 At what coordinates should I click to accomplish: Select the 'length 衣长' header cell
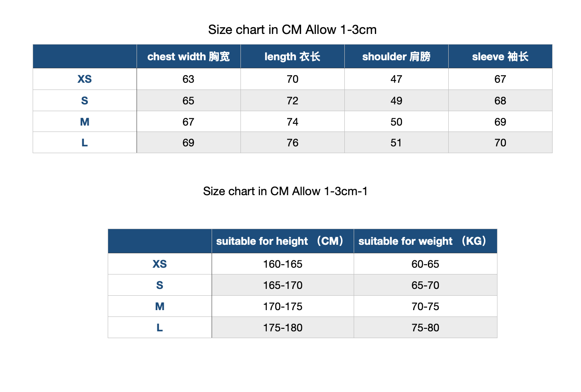[x=293, y=56]
